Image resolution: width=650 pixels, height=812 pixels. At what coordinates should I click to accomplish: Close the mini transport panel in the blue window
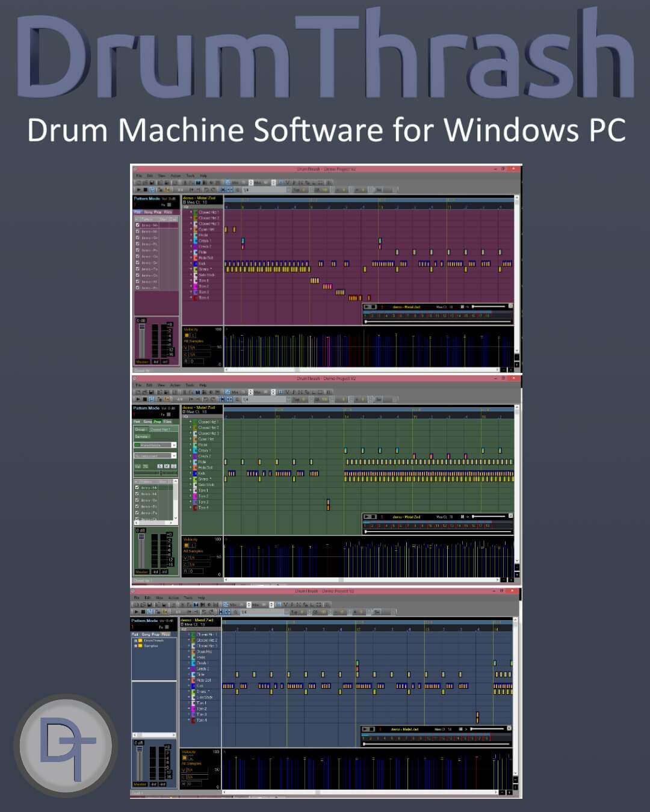pyautogui.click(x=510, y=728)
